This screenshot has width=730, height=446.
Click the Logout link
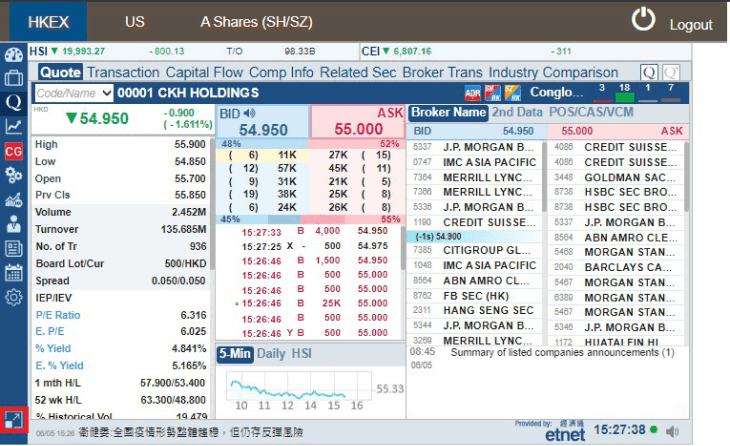(x=691, y=25)
